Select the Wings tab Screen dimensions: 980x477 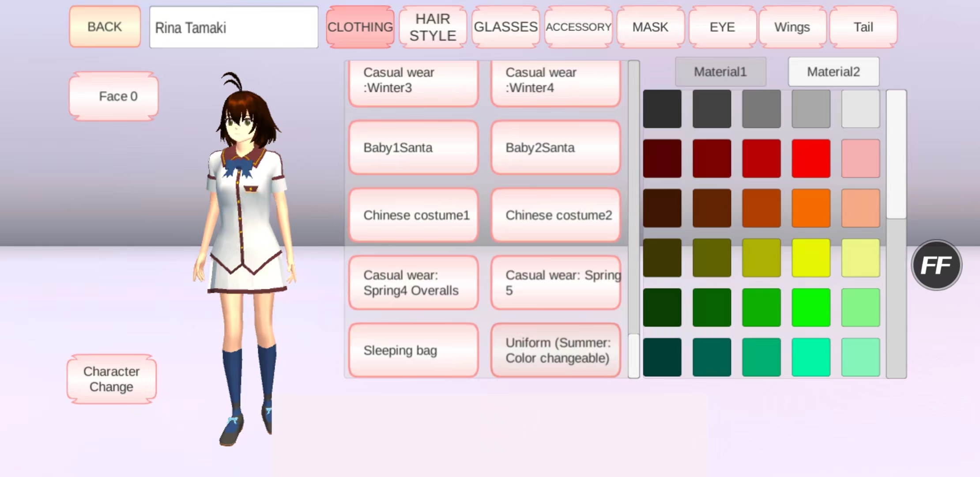pos(792,27)
